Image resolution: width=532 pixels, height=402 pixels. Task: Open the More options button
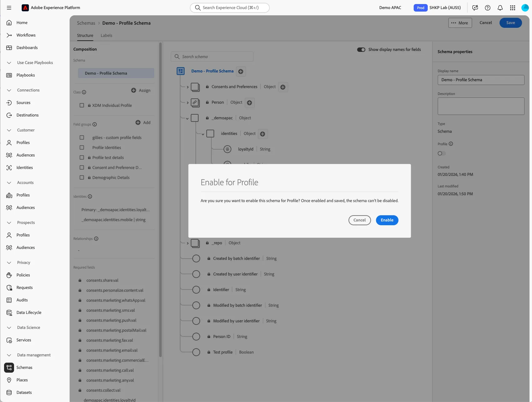tap(460, 23)
